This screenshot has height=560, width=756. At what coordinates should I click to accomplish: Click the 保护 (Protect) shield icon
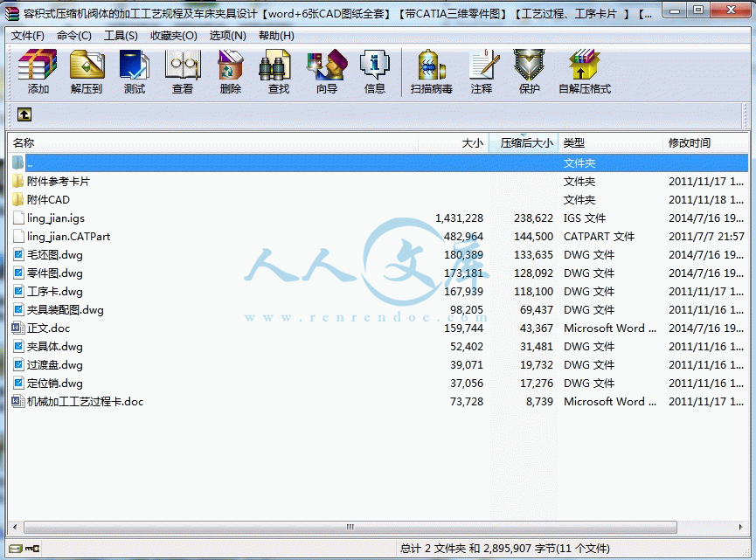(529, 65)
